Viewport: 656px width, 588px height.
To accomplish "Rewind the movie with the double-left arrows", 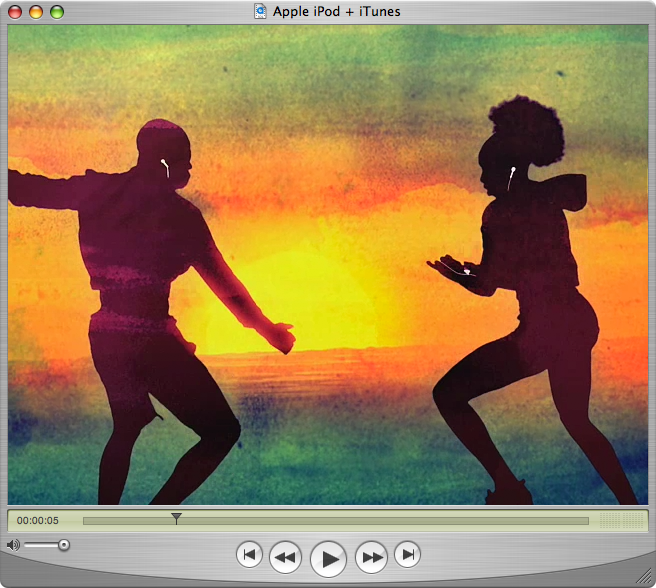I will point(285,557).
